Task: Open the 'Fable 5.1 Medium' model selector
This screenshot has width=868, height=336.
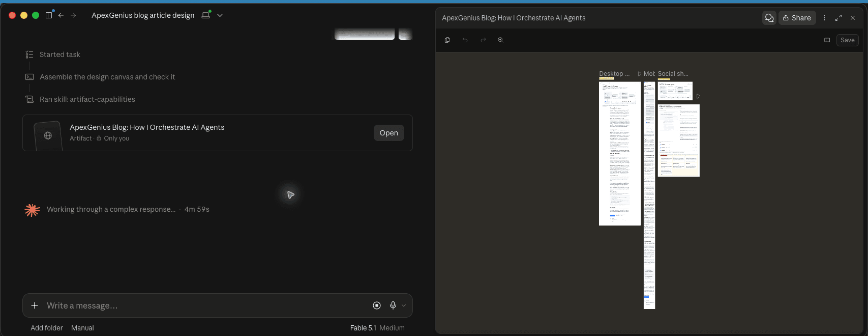Action: (377, 328)
